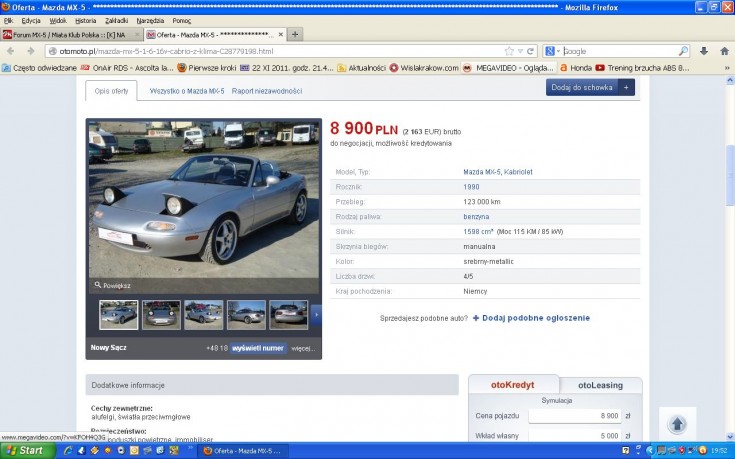Close the Oferta - Mazda MX-5 tab
This screenshot has height=459, width=735.
click(281, 34)
